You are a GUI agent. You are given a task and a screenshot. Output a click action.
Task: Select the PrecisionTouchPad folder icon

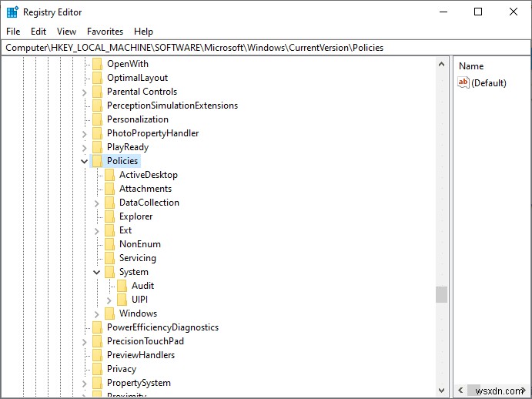coord(97,341)
